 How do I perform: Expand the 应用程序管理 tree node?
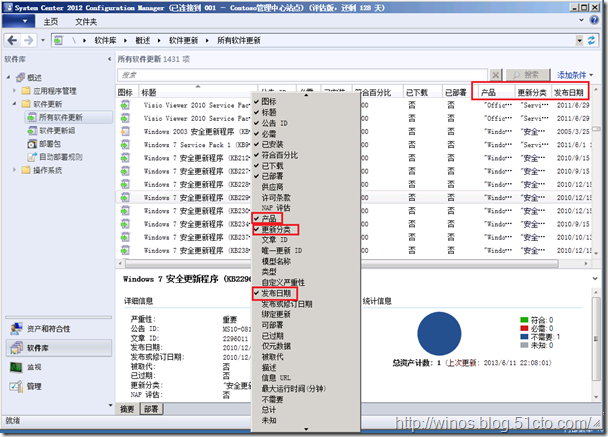(x=14, y=90)
